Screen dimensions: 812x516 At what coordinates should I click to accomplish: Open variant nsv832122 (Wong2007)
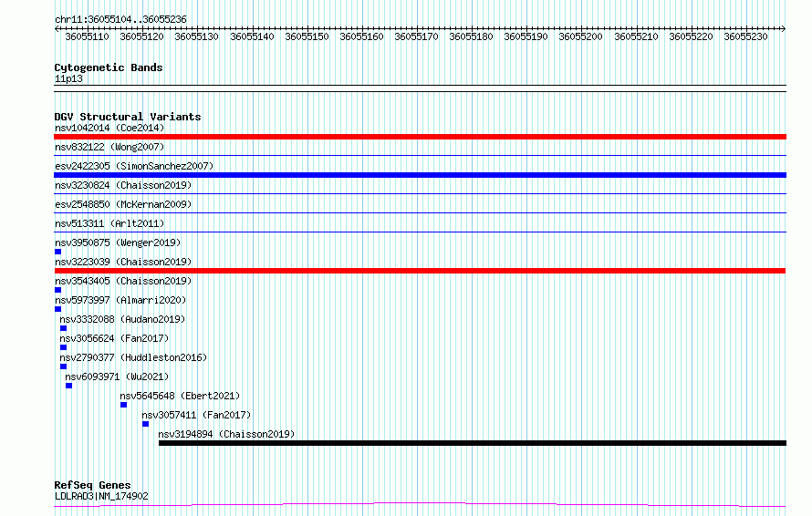point(109,147)
